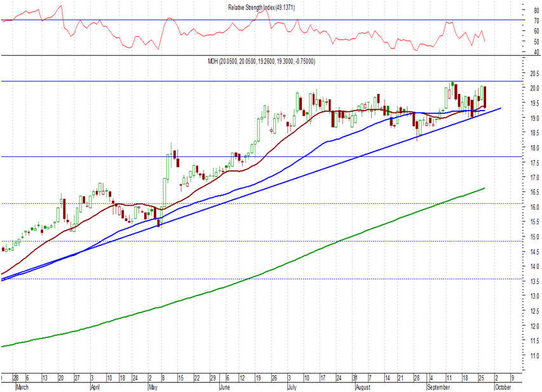Click date label 15 in May

[x=180, y=378]
